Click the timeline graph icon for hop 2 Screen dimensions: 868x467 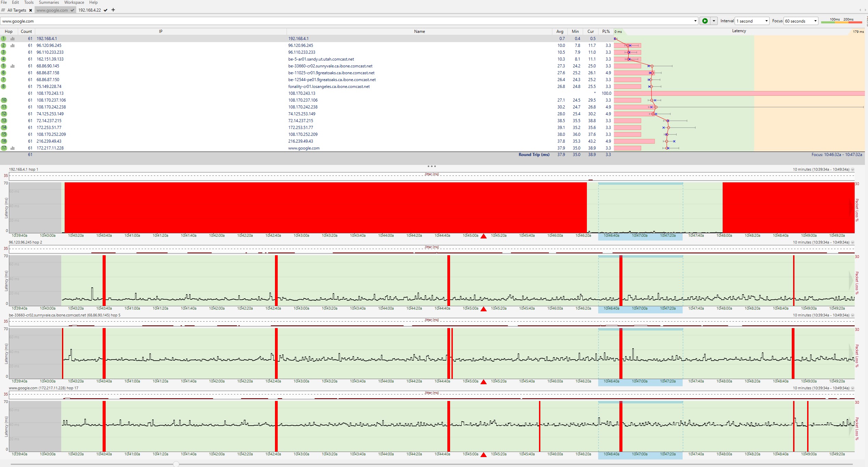coord(13,46)
